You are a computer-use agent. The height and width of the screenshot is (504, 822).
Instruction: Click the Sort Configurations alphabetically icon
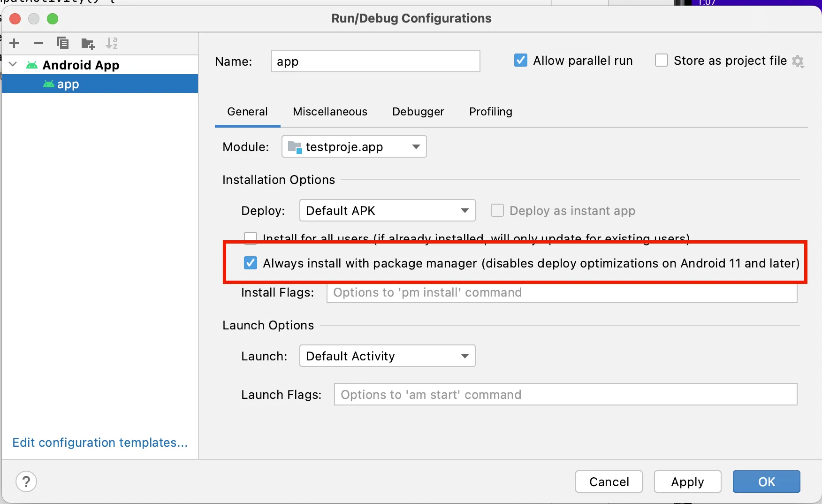pos(112,44)
